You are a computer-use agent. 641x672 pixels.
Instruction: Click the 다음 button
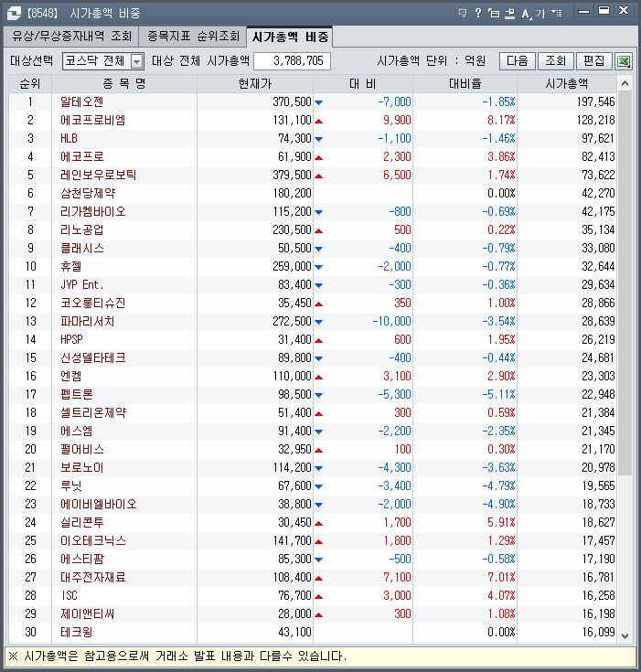point(518,61)
